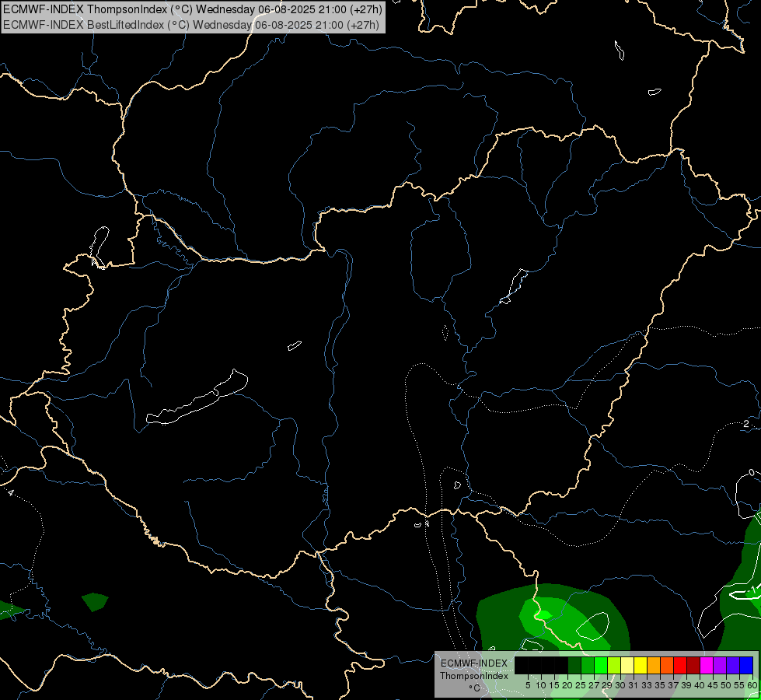Click the small isolated dark green patch
761x700 pixels.
95,602
